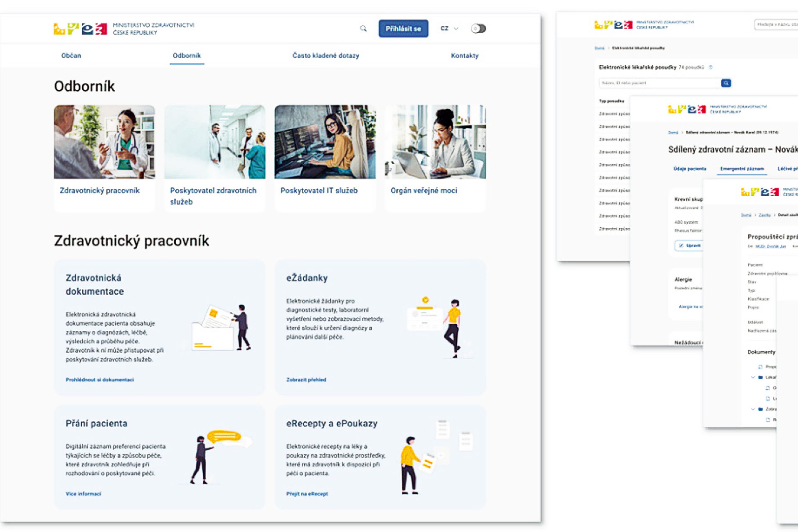Click the search magnifier icon in header
The height and width of the screenshot is (532, 798).
click(363, 29)
